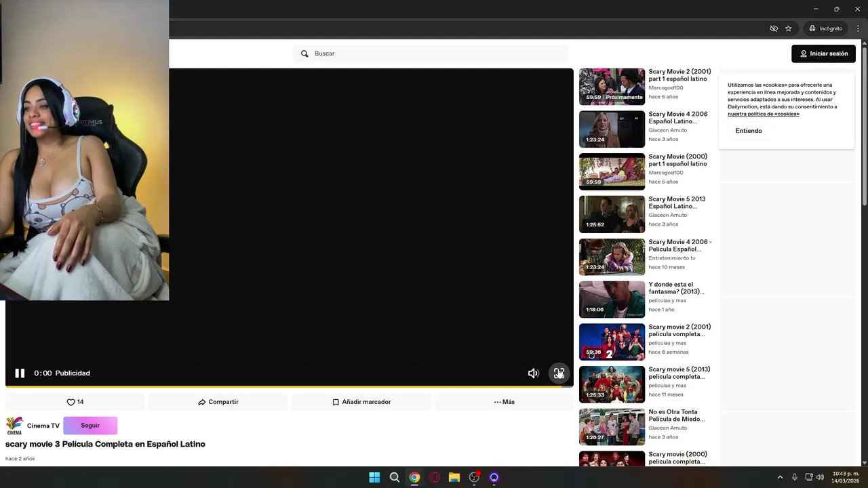
Task: Focus the Buscar search field
Action: coord(431,54)
